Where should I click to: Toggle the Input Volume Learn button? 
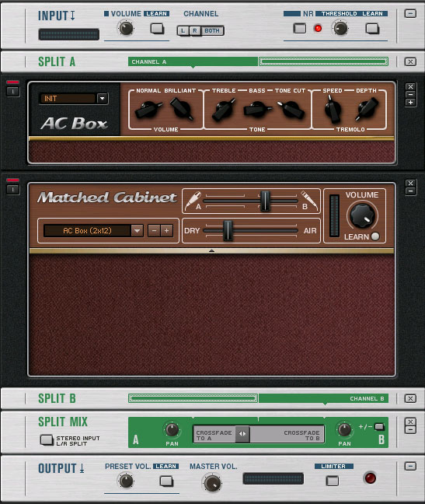[x=157, y=28]
